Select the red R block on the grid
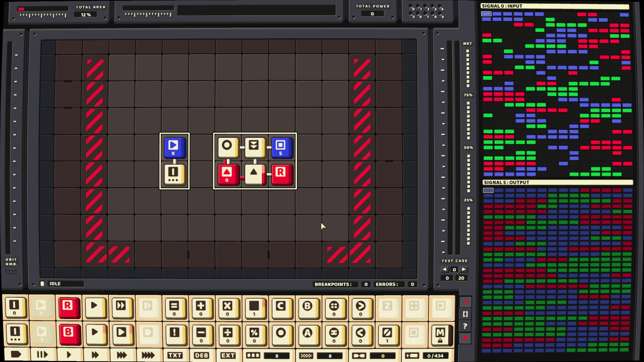644x362 pixels. pos(282,175)
